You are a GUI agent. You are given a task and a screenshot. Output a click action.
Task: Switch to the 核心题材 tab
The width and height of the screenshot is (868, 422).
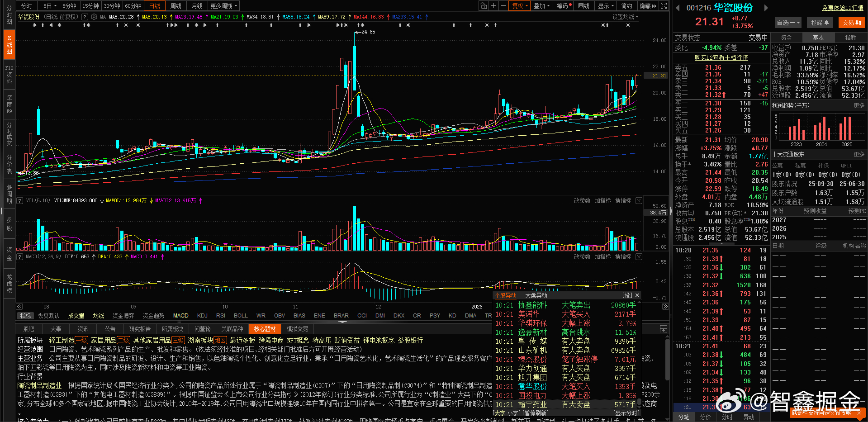pyautogui.click(x=265, y=329)
